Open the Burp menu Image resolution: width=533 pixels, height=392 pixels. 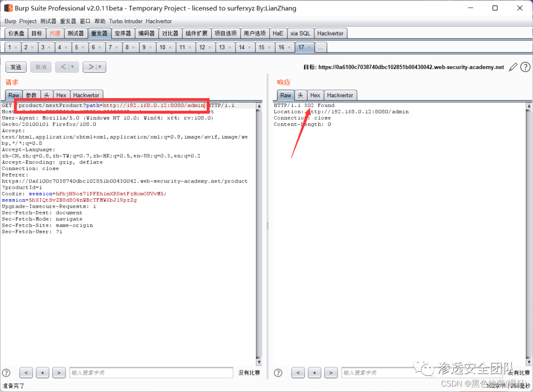click(x=10, y=21)
